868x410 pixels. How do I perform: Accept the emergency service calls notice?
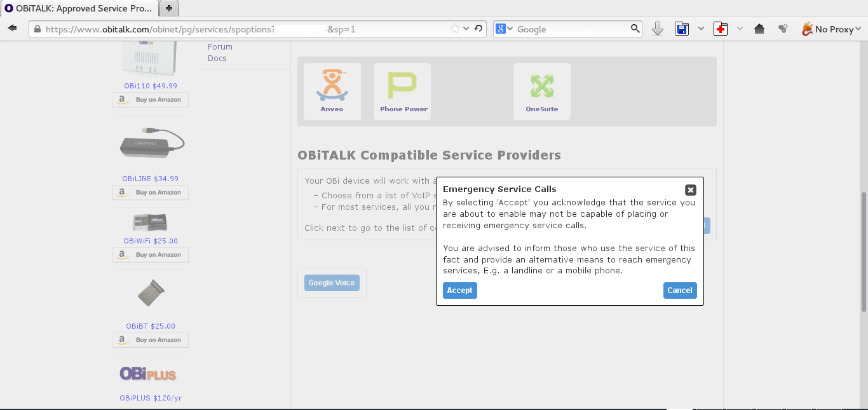tap(459, 290)
